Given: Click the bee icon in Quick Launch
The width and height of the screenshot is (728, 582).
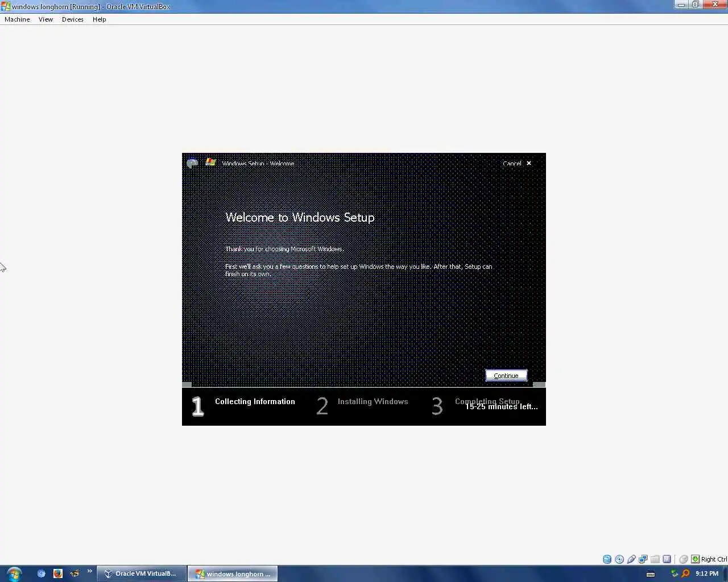Looking at the screenshot, I should 75,573.
